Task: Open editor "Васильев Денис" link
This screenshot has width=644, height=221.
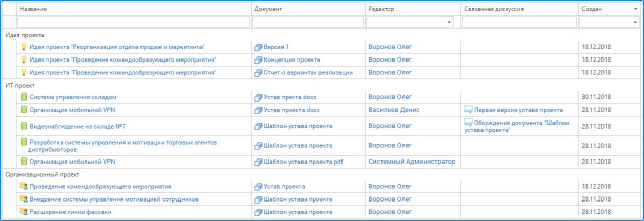Action: pos(394,110)
